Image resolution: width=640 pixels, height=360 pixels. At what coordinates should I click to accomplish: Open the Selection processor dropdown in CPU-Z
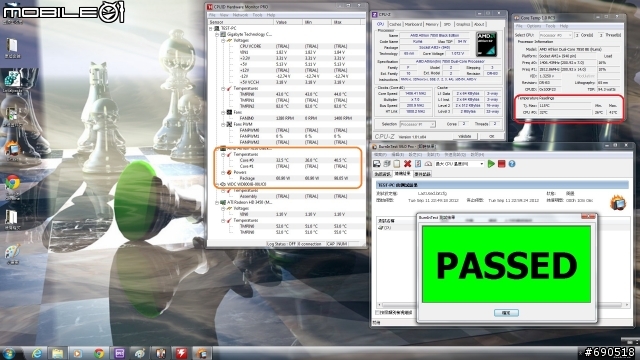417,124
